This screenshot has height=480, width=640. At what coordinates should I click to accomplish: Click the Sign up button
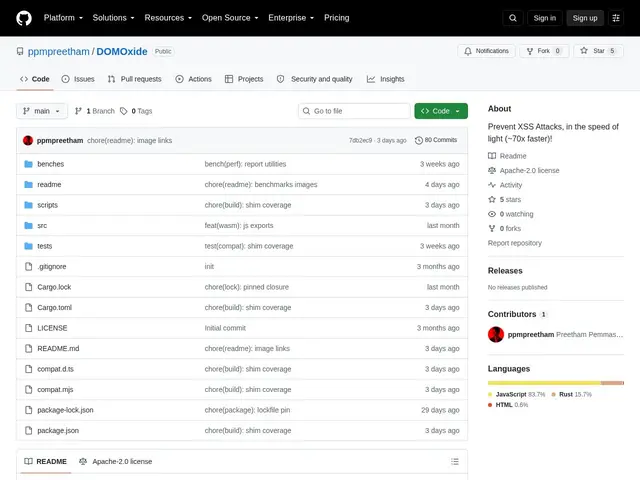click(585, 18)
